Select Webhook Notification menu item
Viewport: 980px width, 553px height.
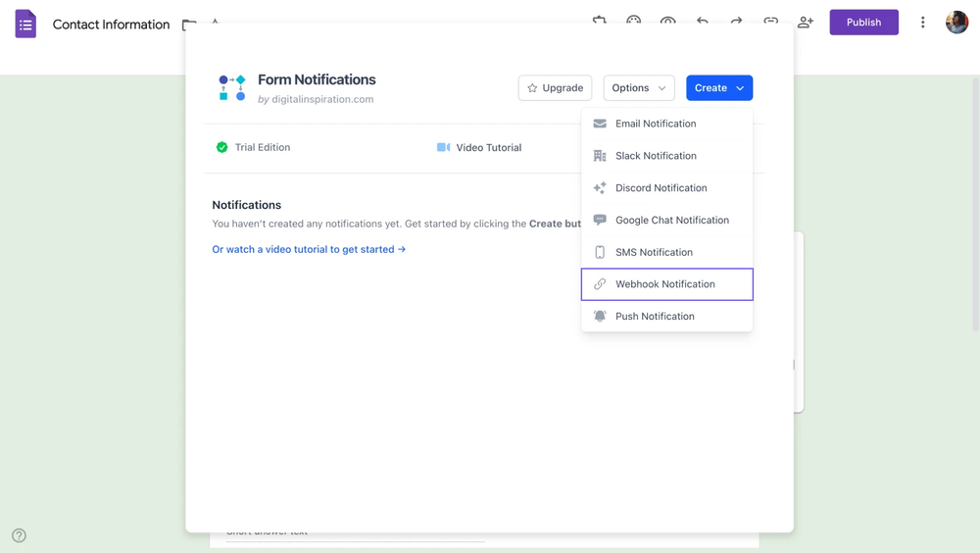coord(666,284)
